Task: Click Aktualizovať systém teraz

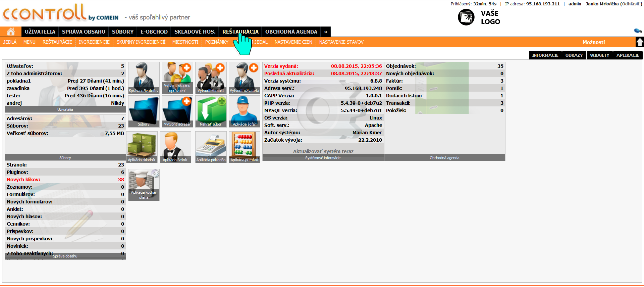Action: tap(323, 151)
